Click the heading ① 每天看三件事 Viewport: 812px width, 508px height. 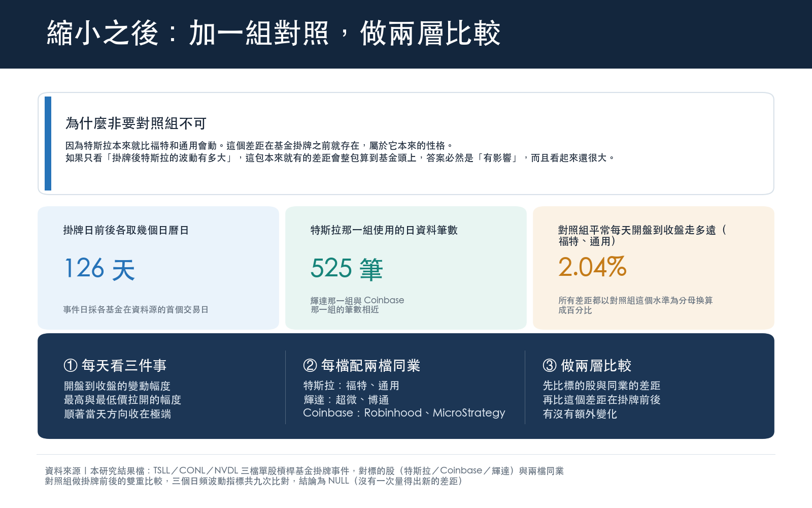115,365
